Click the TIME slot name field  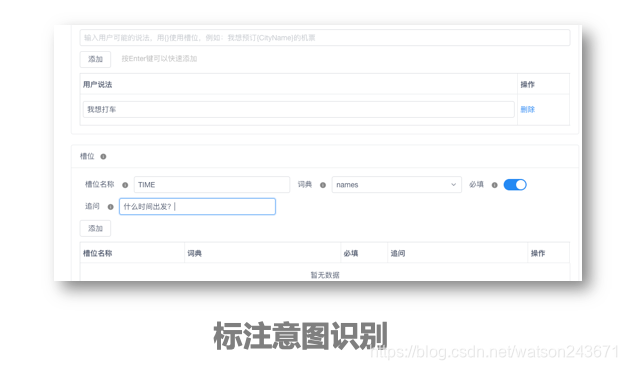[x=212, y=184]
